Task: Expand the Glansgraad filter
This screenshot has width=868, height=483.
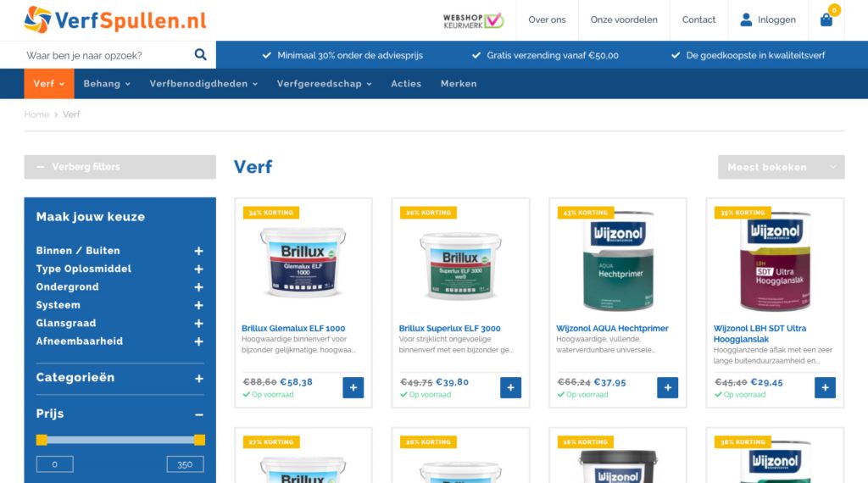Action: pyautogui.click(x=198, y=323)
